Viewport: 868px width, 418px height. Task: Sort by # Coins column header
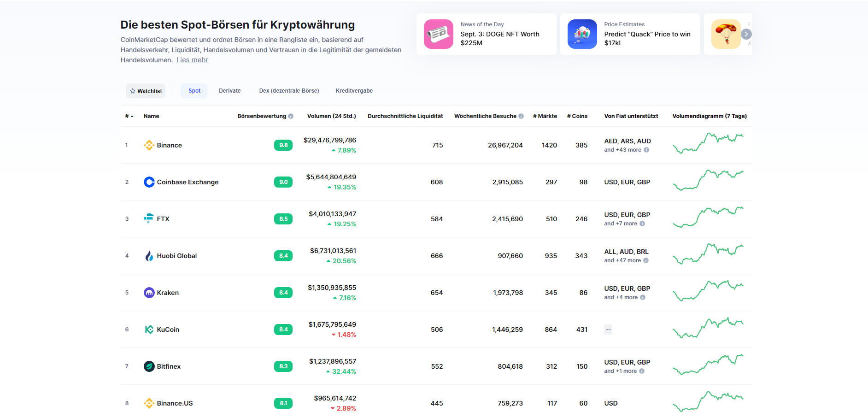click(x=577, y=116)
